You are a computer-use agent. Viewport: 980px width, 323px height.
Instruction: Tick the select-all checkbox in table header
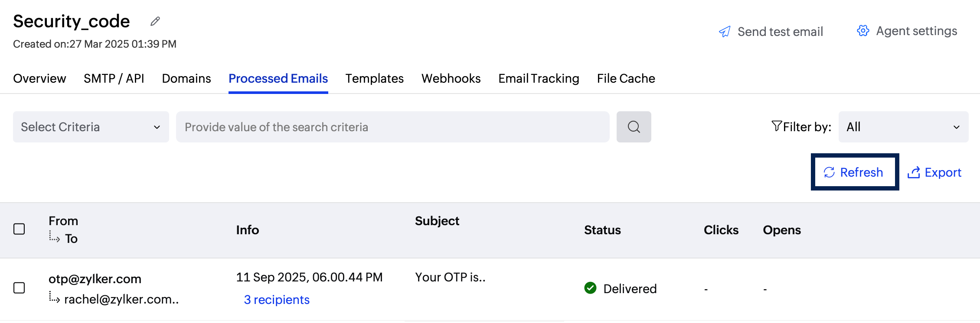pos(19,229)
